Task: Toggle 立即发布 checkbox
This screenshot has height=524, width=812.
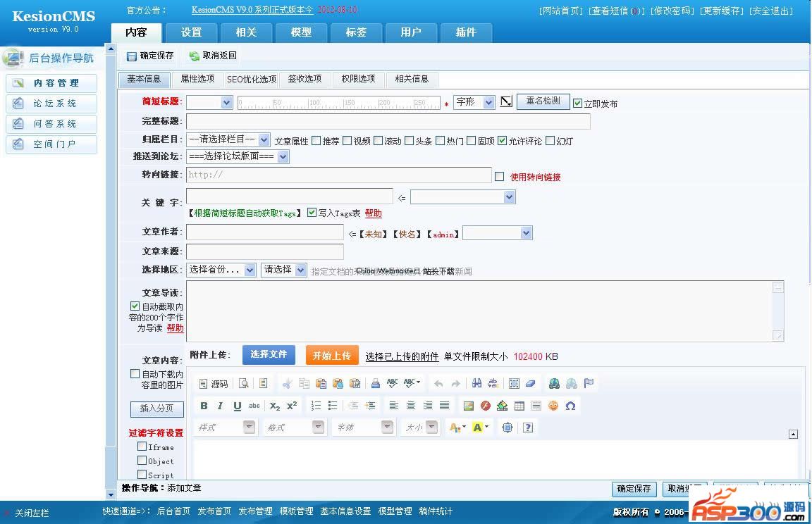Action: click(x=577, y=104)
